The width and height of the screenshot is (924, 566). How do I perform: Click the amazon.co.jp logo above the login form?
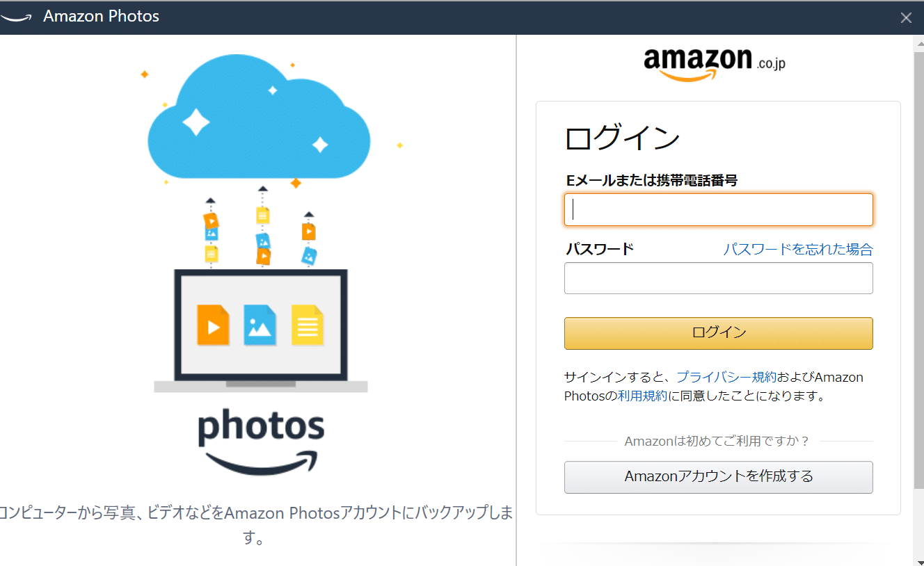[x=715, y=64]
